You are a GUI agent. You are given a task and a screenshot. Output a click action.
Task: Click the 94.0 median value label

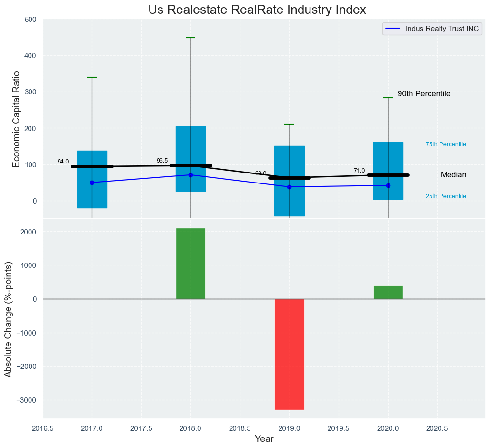pyautogui.click(x=63, y=162)
